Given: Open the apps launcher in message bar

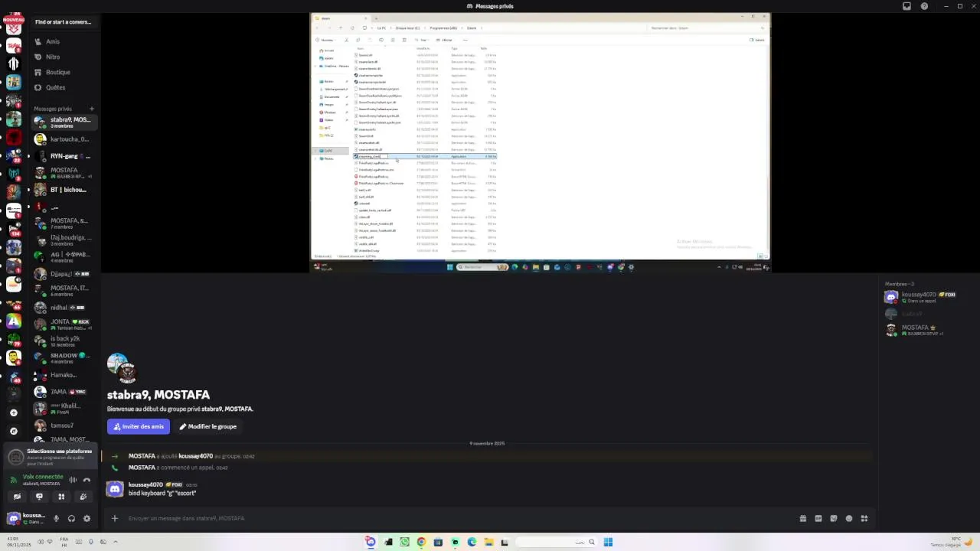Looking at the screenshot, I should [864, 518].
